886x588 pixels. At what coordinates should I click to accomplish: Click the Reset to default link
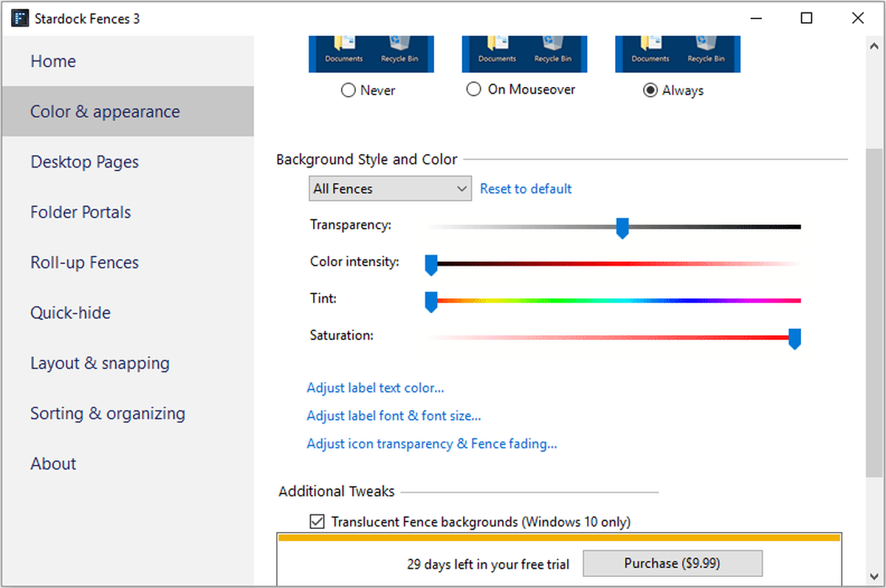coord(526,189)
